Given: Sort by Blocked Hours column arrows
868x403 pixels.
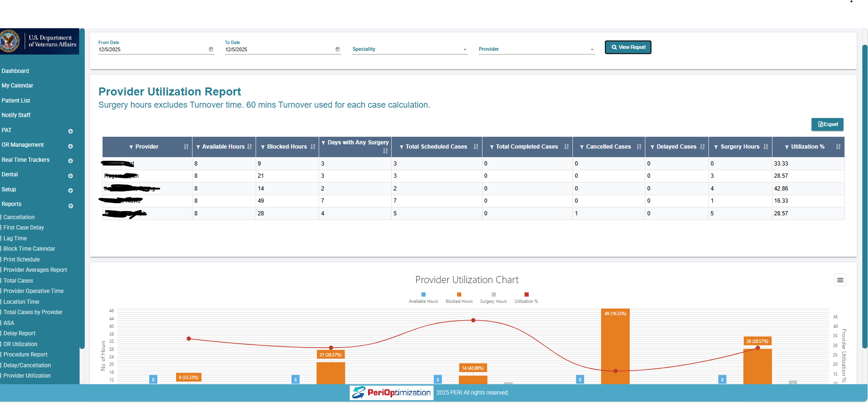Looking at the screenshot, I should pyautogui.click(x=313, y=147).
